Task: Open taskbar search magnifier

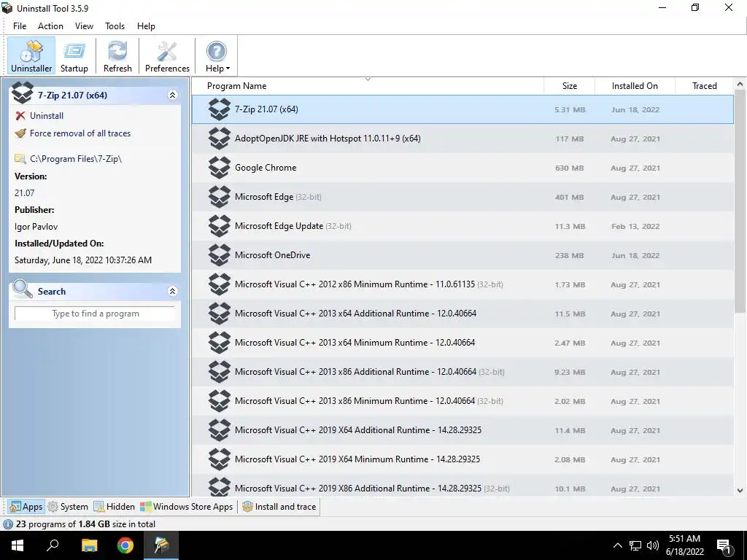Action: (53, 545)
